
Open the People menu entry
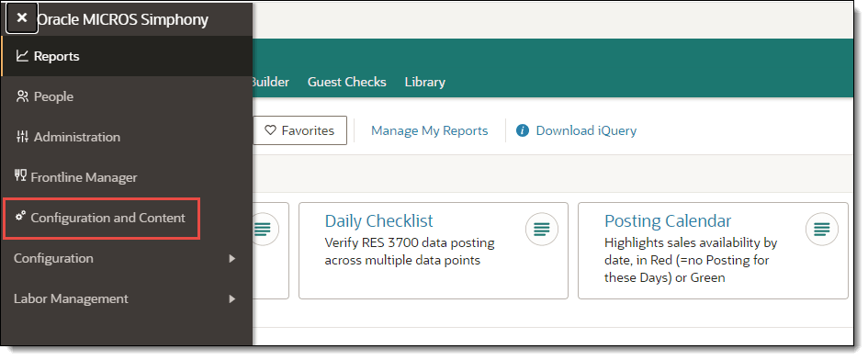click(x=127, y=96)
